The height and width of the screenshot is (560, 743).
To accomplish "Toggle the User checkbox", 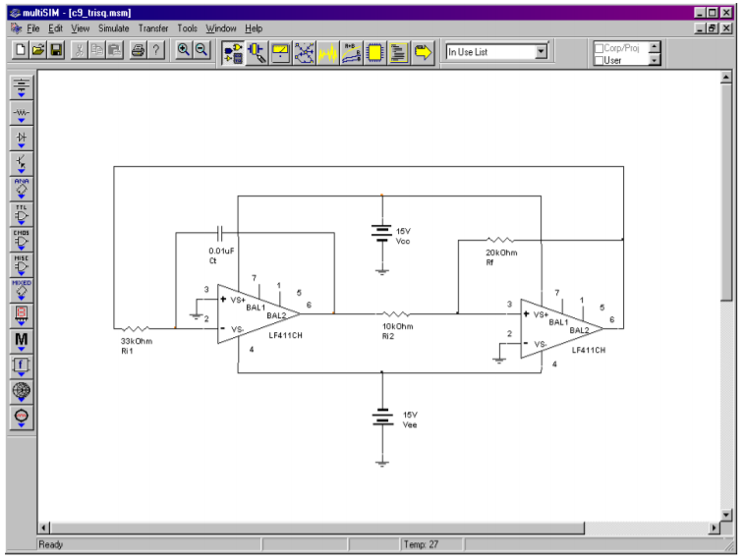I will point(600,60).
